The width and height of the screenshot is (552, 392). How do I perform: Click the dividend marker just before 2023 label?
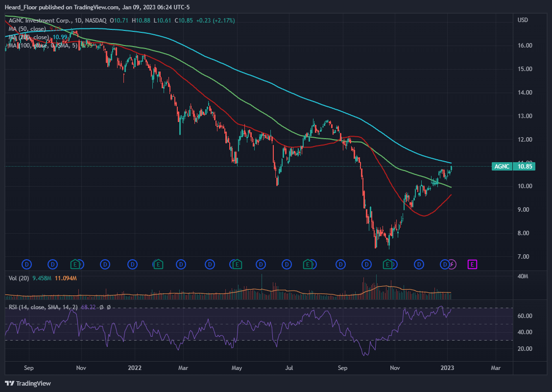click(445, 264)
